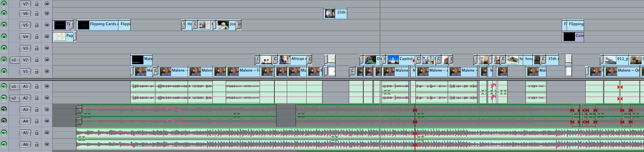Screen dimensions: 644x152
Task: Lock track V1 with padlock icon
Action: pos(37,72)
